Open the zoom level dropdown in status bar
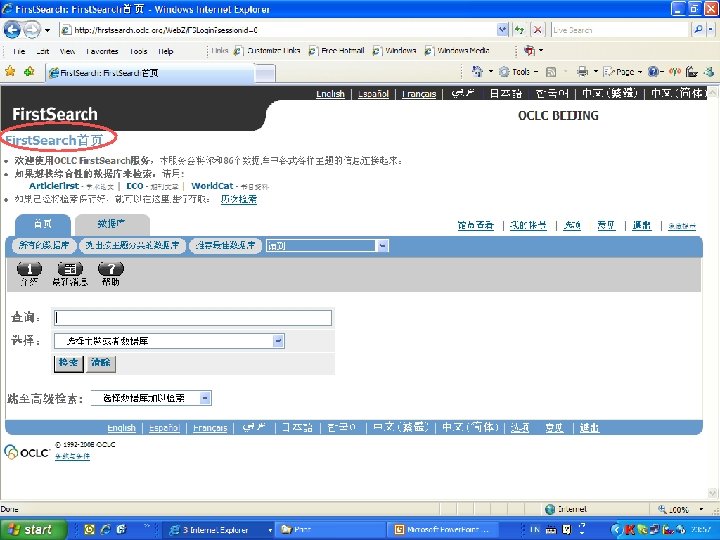Viewport: 720px width, 540px height. point(701,509)
